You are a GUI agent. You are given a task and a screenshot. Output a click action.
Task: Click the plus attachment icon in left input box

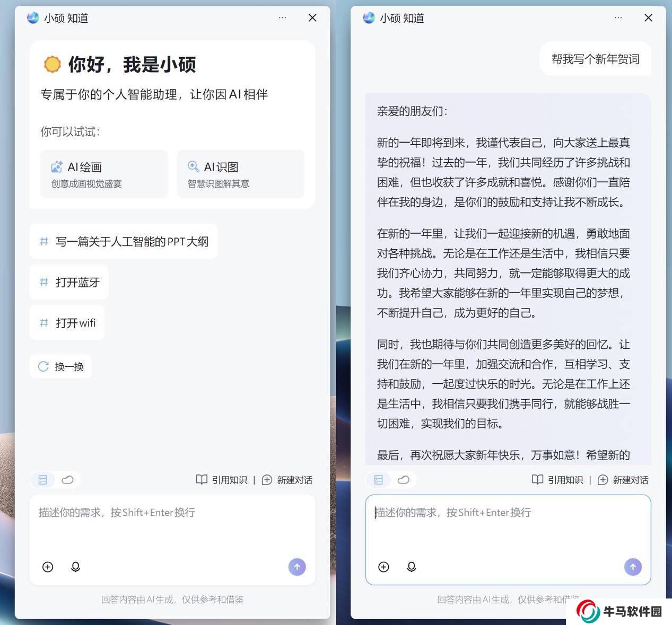coord(48,567)
